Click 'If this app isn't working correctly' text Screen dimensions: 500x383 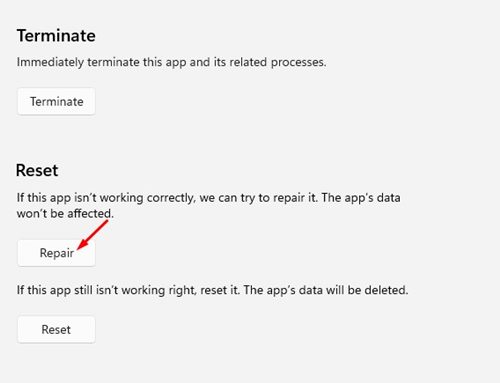click(x=106, y=198)
